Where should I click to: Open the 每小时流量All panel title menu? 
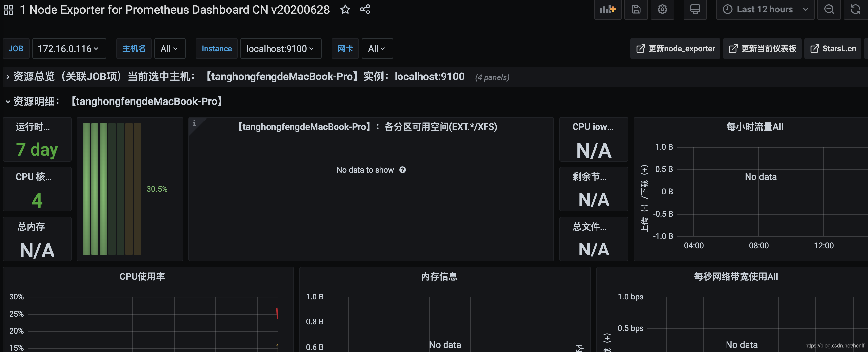[754, 127]
